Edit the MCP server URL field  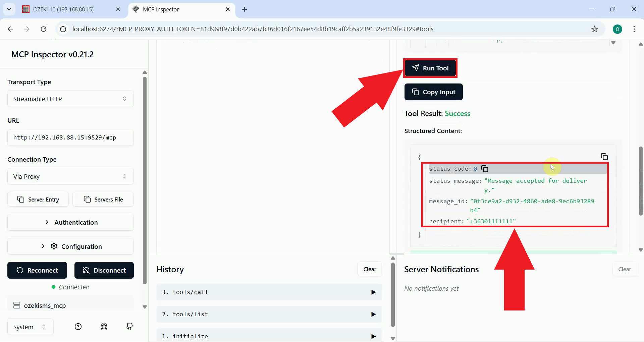coord(70,137)
